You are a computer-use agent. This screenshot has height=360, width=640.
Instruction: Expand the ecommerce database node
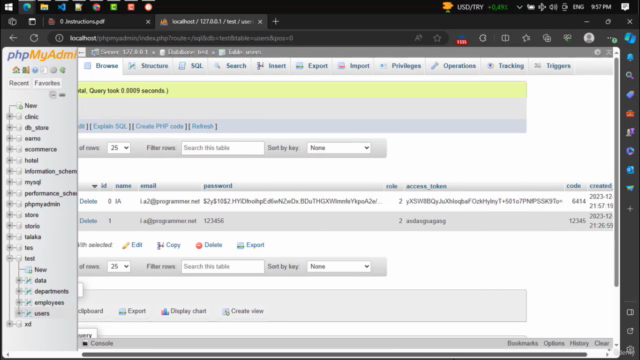point(10,149)
